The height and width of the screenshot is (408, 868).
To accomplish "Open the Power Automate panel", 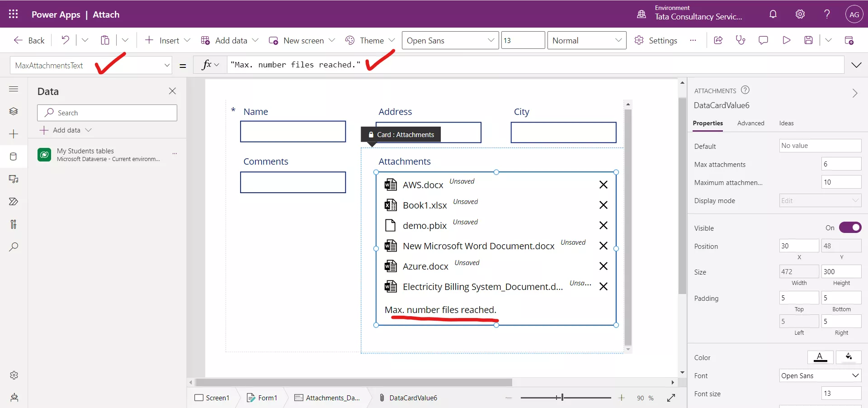I will click(x=13, y=202).
